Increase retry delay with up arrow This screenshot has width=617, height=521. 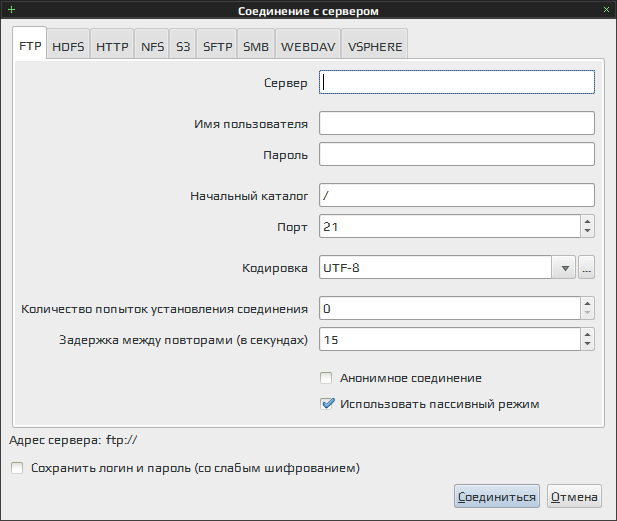click(x=587, y=334)
